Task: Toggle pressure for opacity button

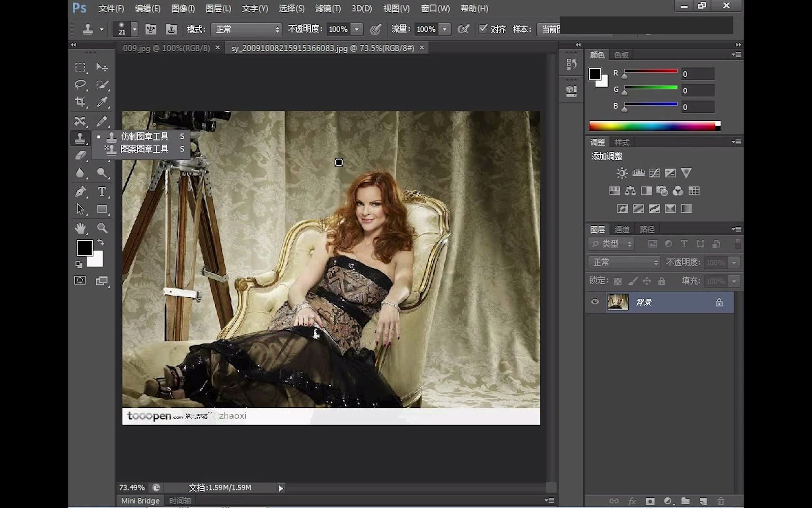Action: click(x=375, y=29)
